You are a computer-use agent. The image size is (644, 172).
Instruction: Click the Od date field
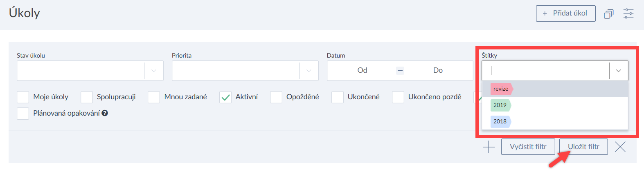pos(362,71)
